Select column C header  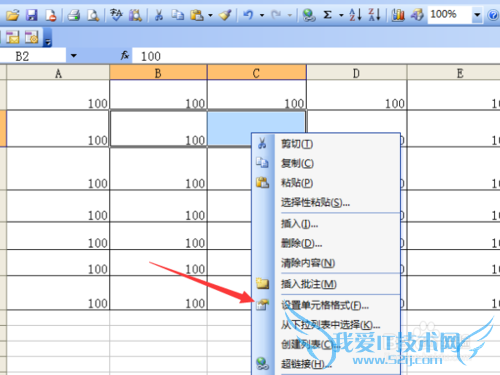point(256,73)
